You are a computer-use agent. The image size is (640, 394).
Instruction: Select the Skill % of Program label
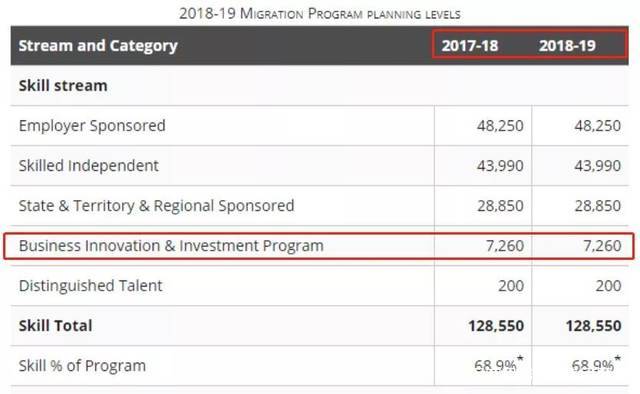(x=82, y=366)
